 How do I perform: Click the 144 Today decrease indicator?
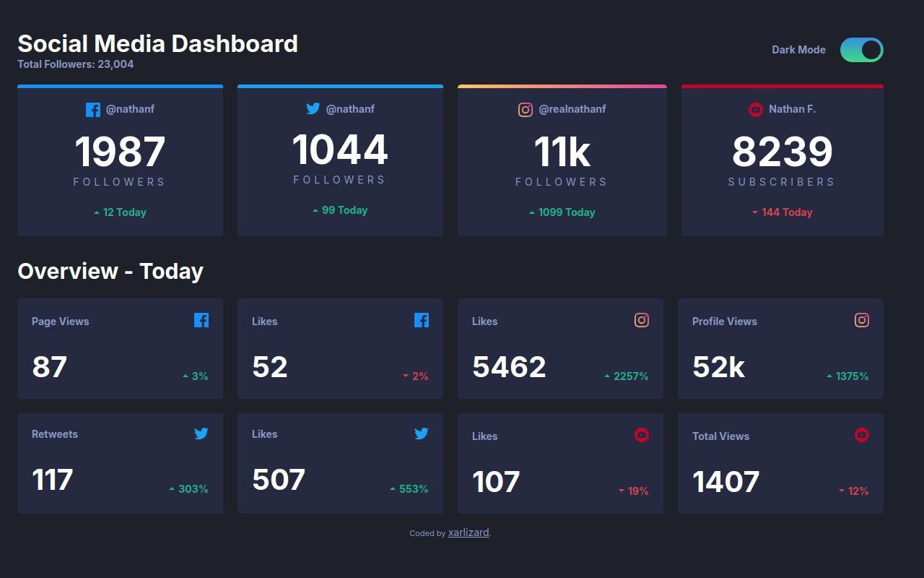click(x=783, y=212)
